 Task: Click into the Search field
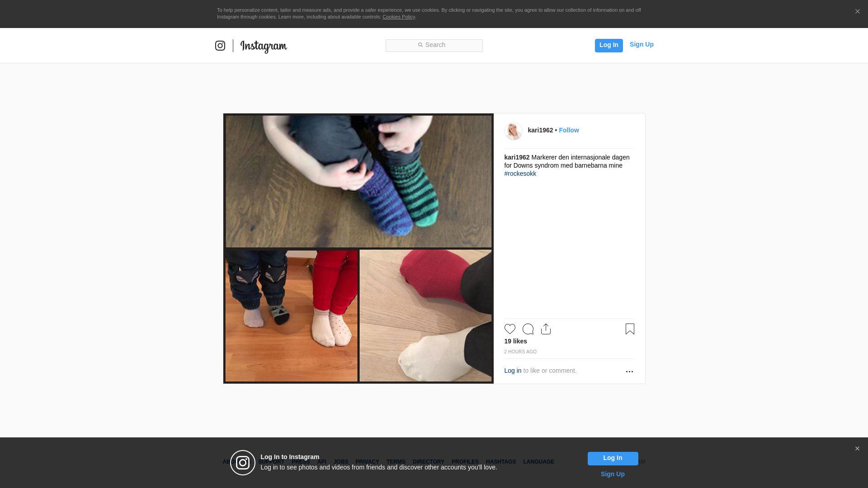coord(434,45)
